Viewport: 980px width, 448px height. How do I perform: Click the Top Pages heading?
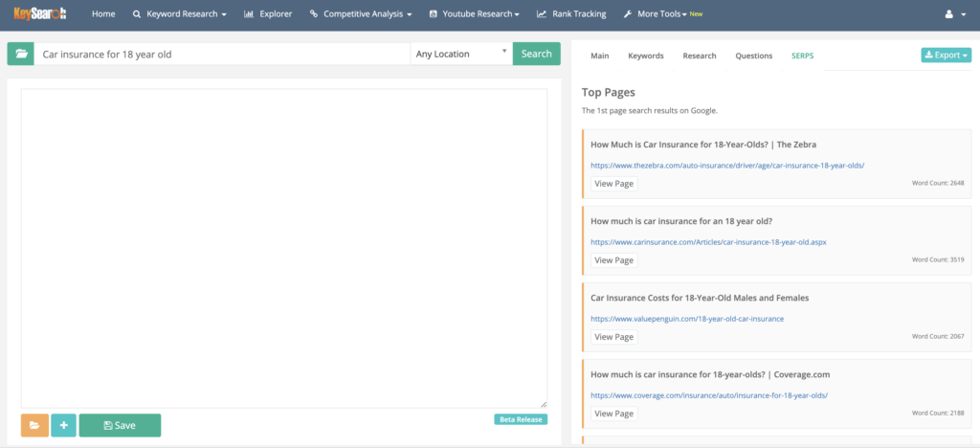[608, 93]
